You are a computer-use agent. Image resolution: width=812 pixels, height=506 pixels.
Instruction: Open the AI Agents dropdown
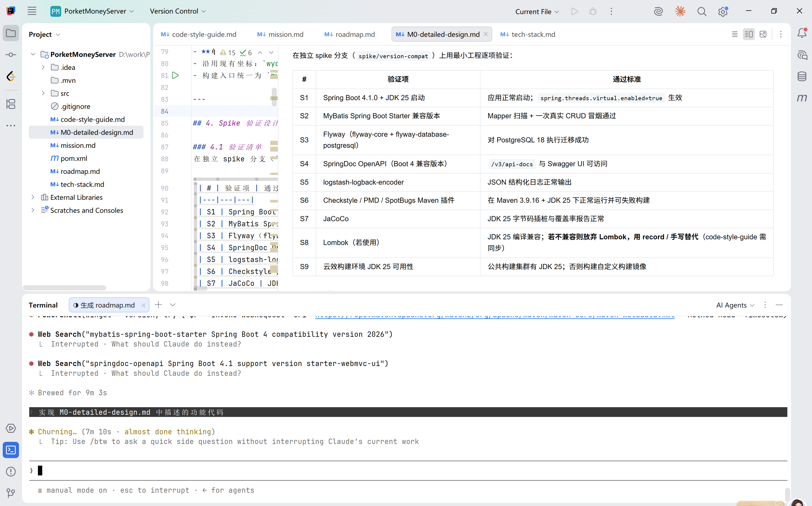(735, 305)
